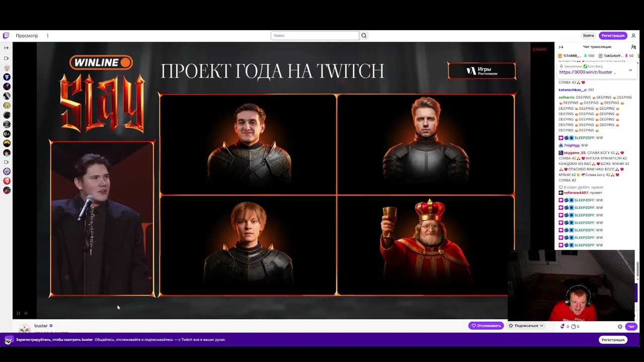Viewport: 644px width, 362px height.
Task: Click the channel points icon
Action: [563, 326]
